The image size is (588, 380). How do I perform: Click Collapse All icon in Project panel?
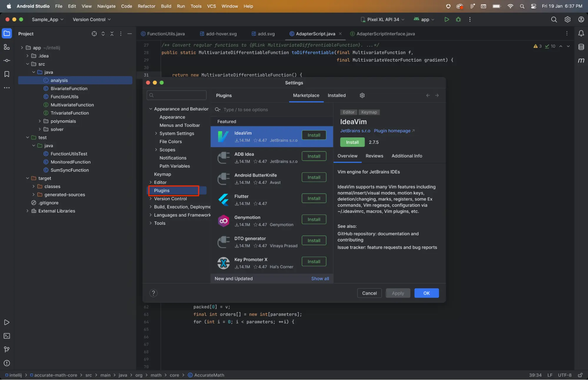[112, 34]
